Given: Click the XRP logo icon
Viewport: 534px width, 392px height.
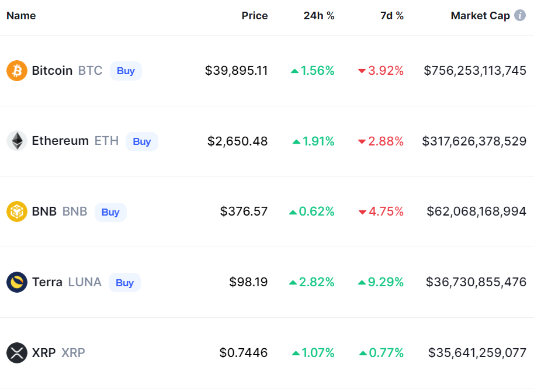Looking at the screenshot, I should [17, 353].
